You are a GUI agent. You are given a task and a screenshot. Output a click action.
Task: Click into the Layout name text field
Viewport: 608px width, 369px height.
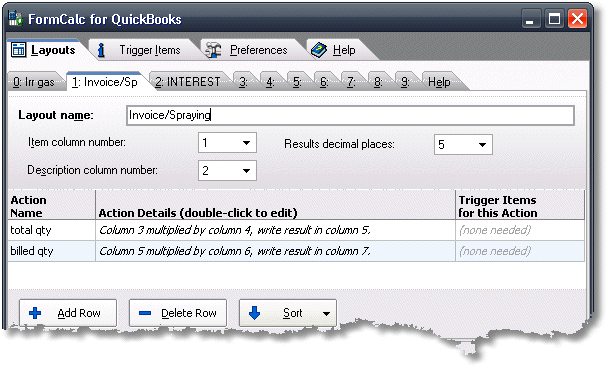(350, 115)
